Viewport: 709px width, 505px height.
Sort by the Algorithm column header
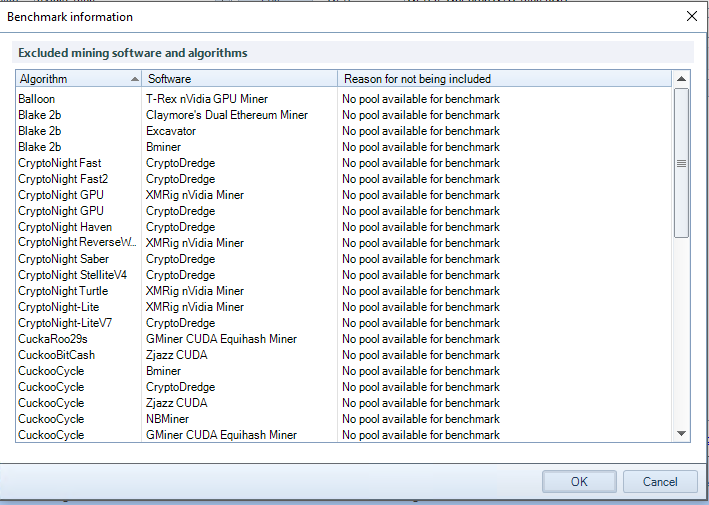tap(79, 79)
